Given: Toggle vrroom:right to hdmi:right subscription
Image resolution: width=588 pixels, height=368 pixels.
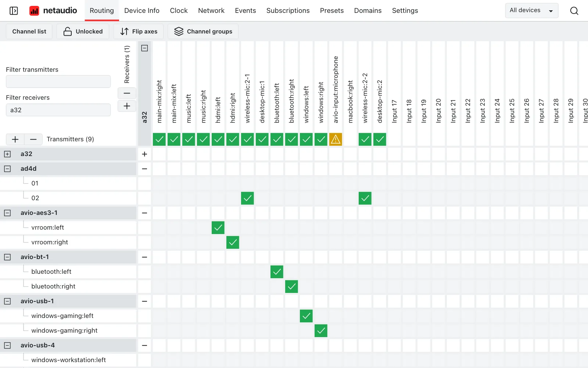Looking at the screenshot, I should point(233,243).
